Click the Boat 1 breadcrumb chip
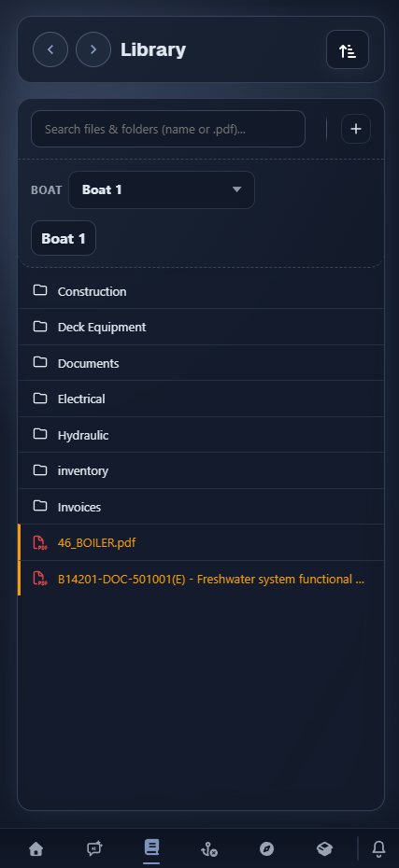Viewport: 399px width, 868px height. (64, 239)
